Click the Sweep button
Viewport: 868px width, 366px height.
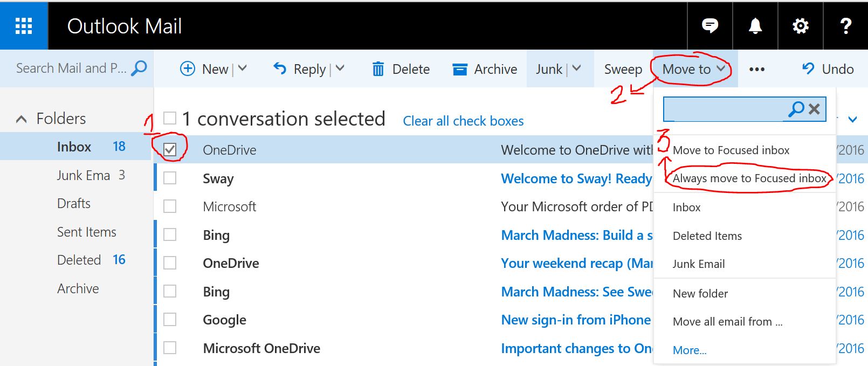tap(623, 69)
